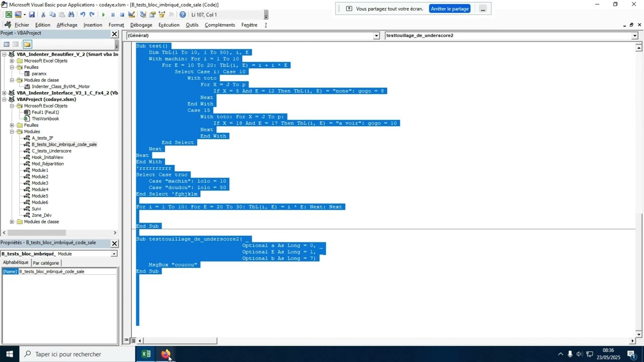The height and width of the screenshot is (362, 644).
Task: Open the Exécution menu
Action: (169, 25)
